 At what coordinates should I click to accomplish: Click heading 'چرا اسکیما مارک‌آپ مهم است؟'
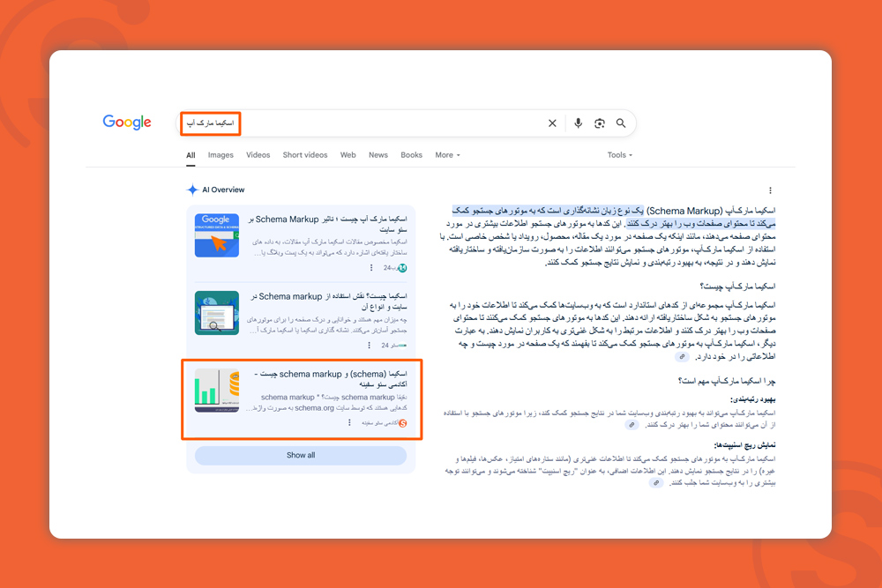click(727, 382)
